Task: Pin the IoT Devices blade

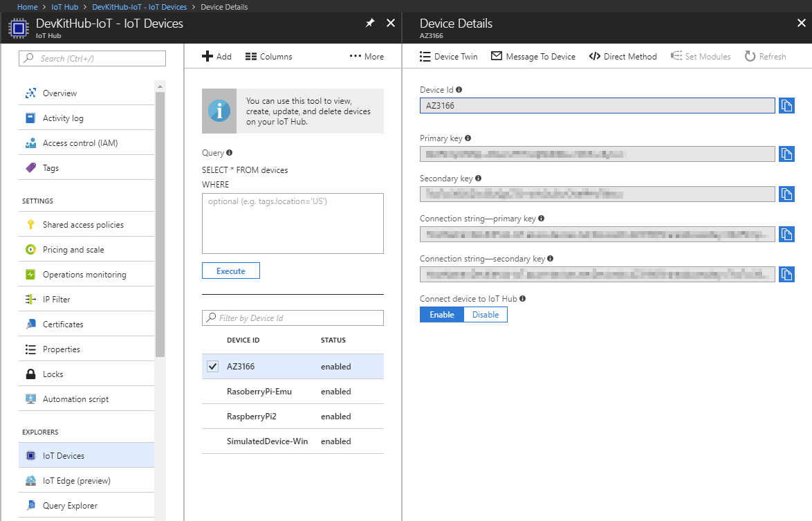Action: tap(370, 22)
